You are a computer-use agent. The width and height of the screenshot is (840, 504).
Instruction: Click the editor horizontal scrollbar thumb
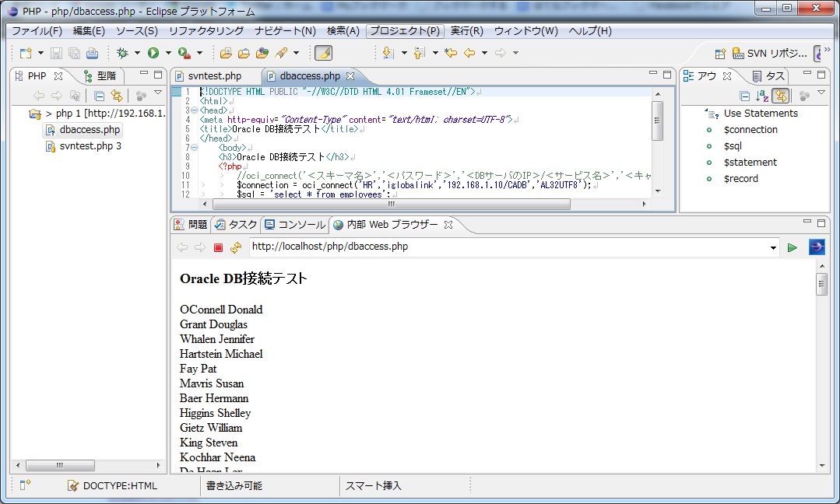392,204
